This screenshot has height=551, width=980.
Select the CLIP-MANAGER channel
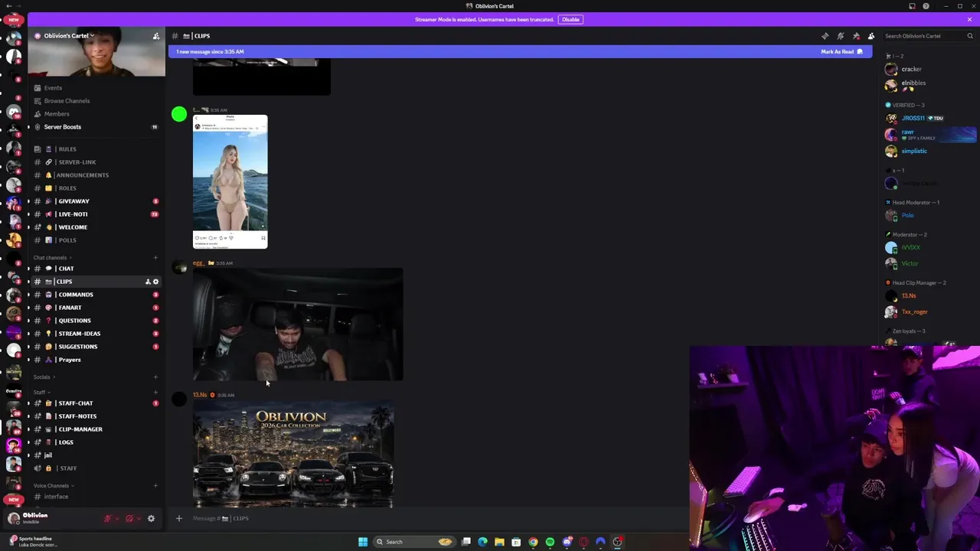point(96,429)
